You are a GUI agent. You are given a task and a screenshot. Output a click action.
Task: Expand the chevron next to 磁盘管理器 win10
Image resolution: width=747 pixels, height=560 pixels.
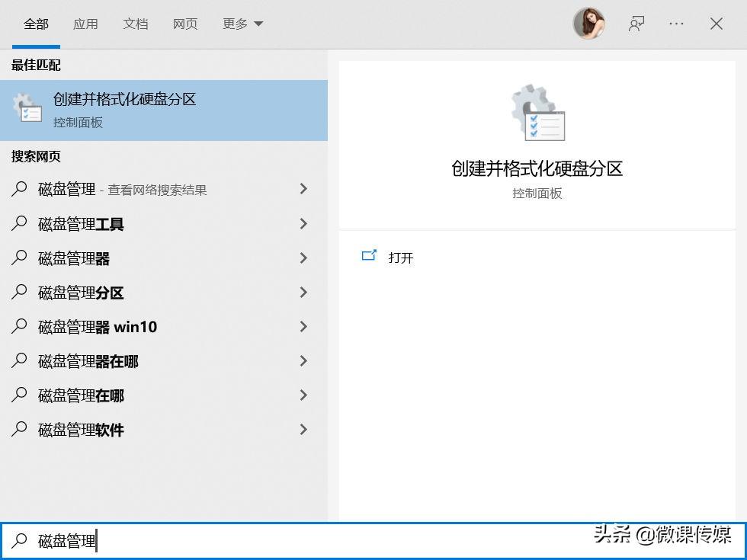(x=303, y=327)
